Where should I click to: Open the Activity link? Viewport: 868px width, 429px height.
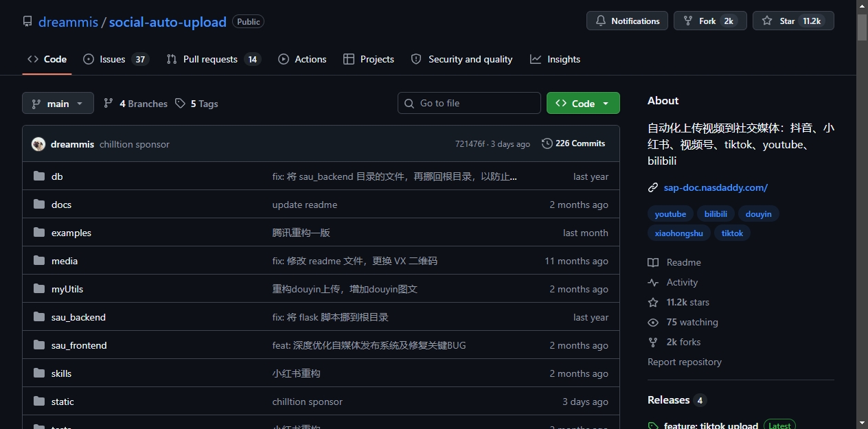(x=682, y=282)
